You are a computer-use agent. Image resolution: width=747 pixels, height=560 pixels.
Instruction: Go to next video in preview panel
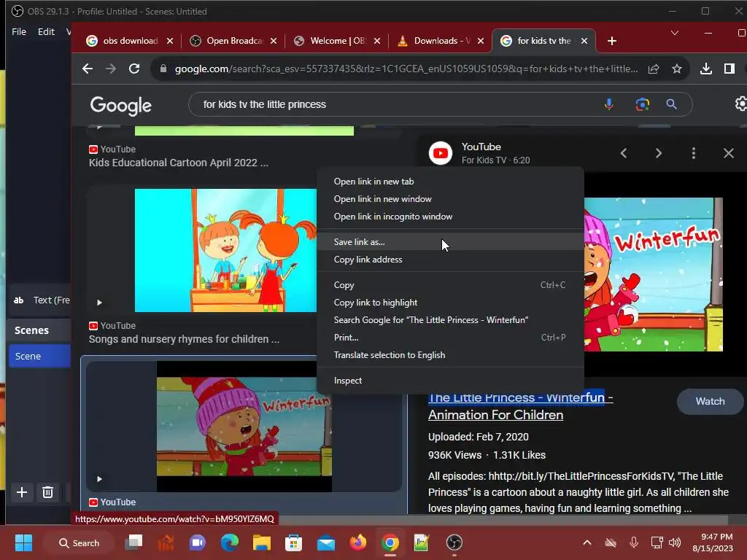click(x=659, y=153)
